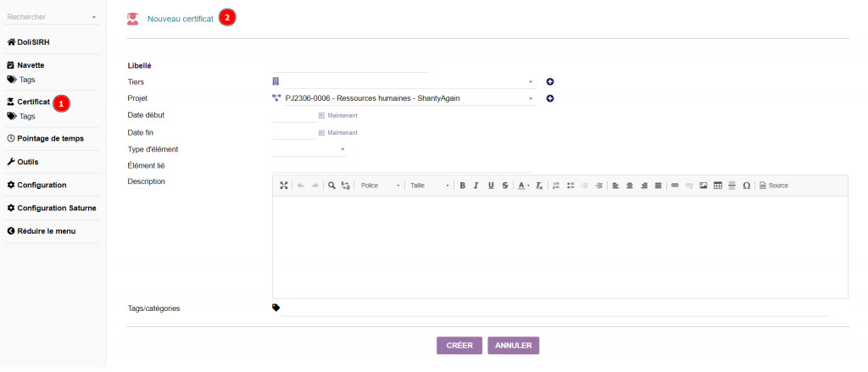This screenshot has width=868, height=372.
Task: Open the Taille size dropdown
Action: click(429, 186)
